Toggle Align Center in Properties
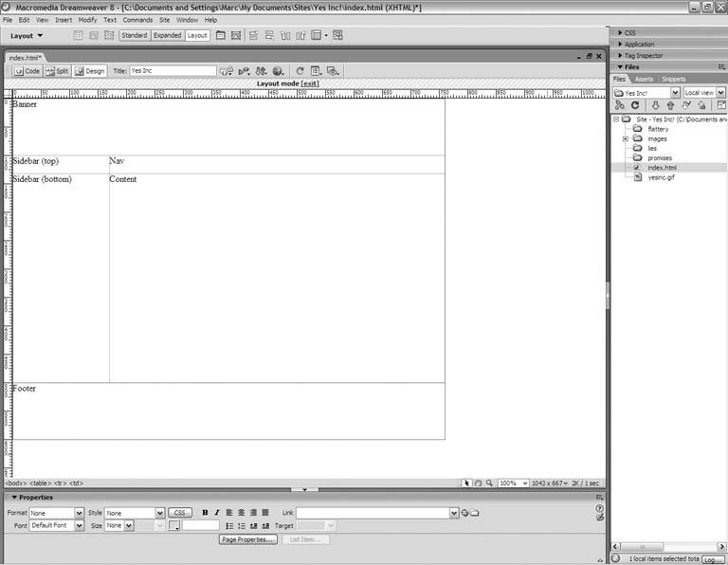The image size is (728, 565). coord(242,513)
